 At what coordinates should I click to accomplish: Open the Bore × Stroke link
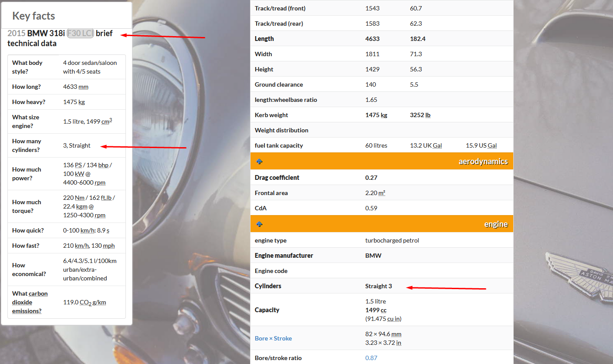(273, 338)
